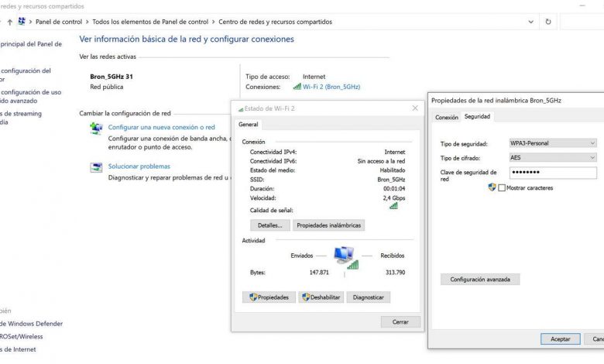Image resolution: width=604 pixels, height=364 pixels.
Task: Click the network security key field
Action: click(x=552, y=173)
